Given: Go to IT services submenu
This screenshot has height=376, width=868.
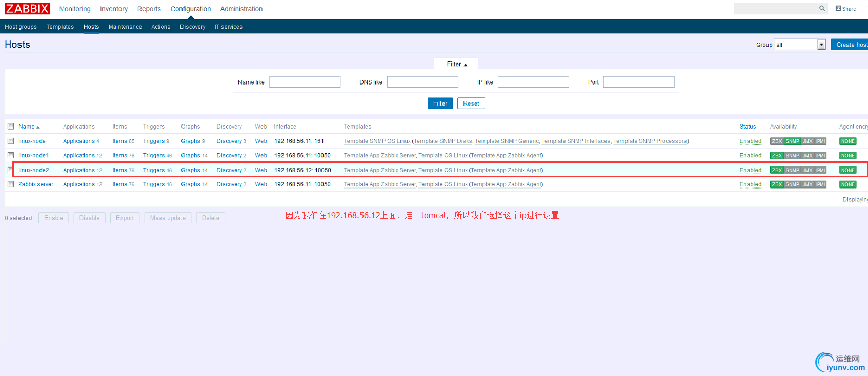Looking at the screenshot, I should [228, 27].
